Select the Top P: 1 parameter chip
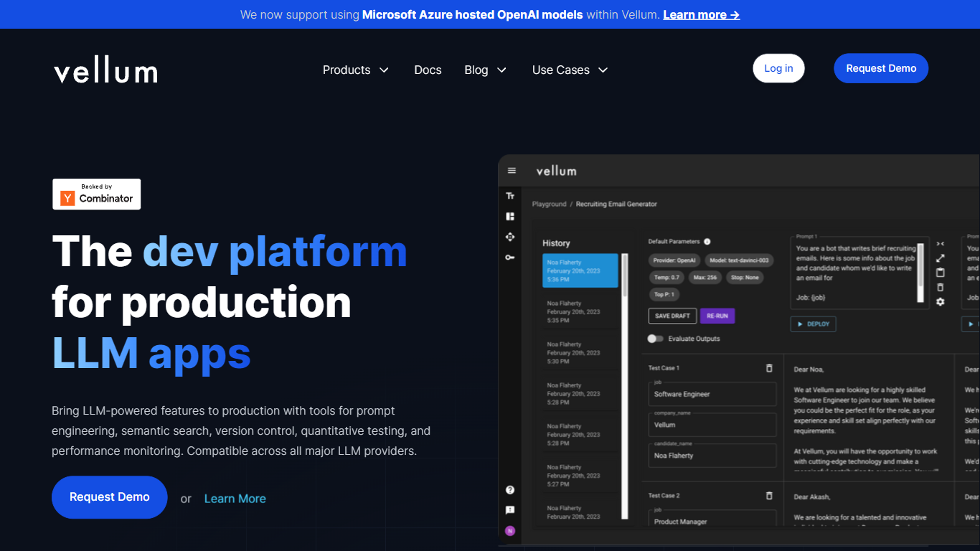Screen dimensions: 980x551 (664, 295)
